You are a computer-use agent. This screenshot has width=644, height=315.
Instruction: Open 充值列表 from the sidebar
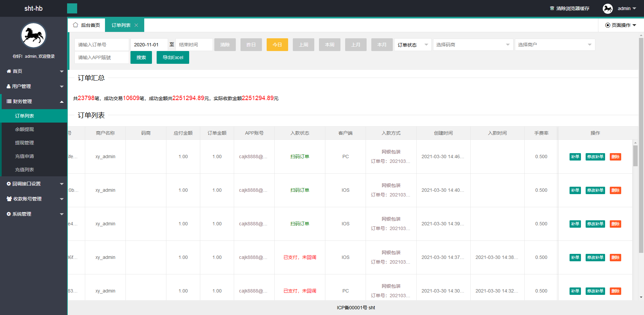tap(24, 170)
